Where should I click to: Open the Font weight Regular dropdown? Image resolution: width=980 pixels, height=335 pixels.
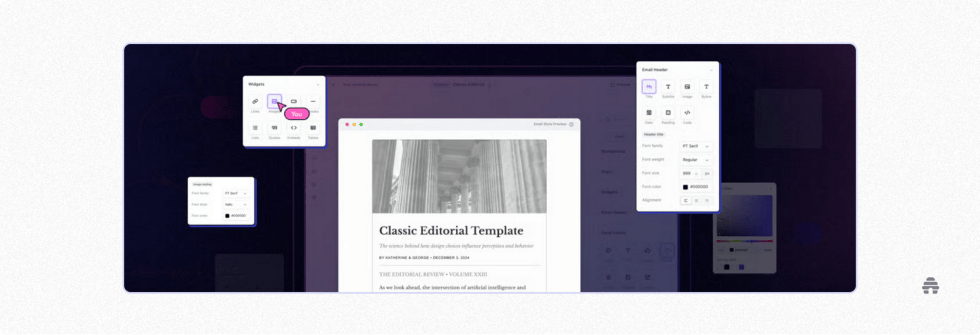click(x=696, y=160)
